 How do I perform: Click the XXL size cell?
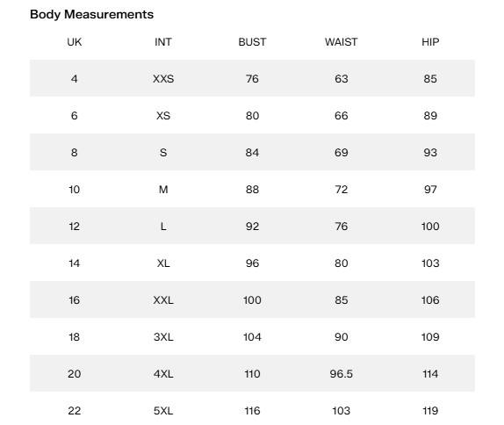[x=163, y=300]
